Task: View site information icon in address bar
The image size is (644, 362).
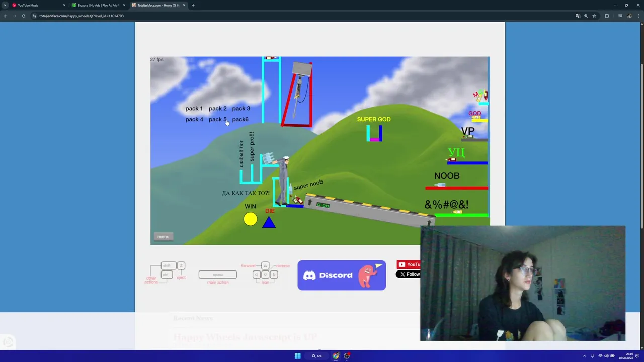Action: (x=35, y=16)
